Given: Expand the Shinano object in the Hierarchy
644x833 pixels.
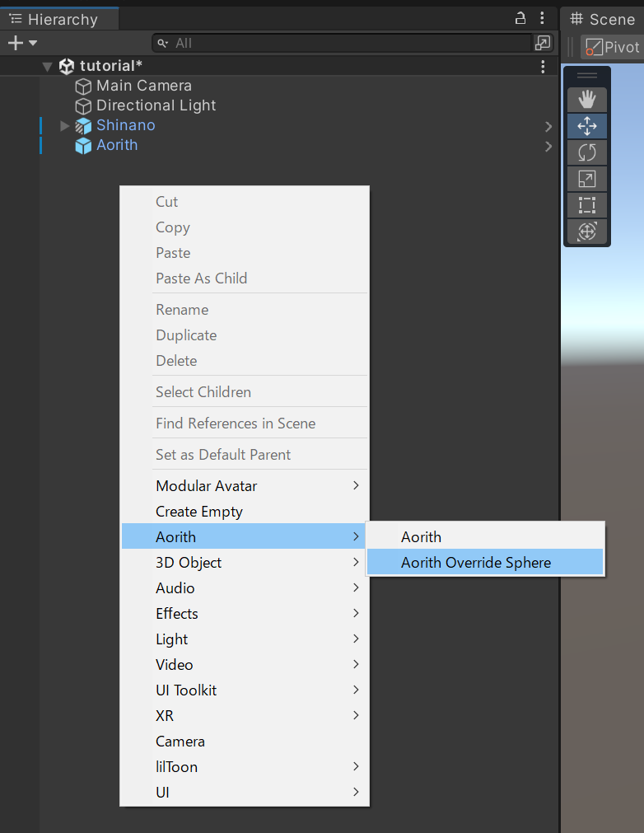Looking at the screenshot, I should pos(64,125).
